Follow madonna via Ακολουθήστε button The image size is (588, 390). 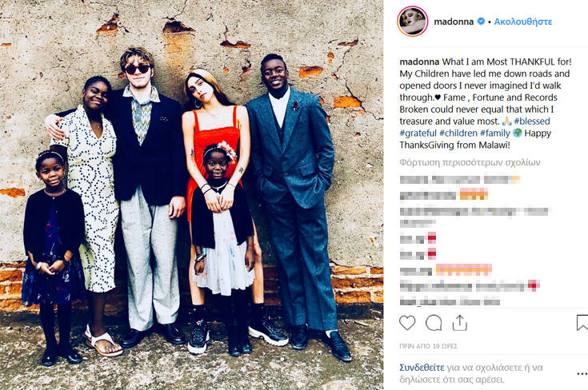tap(522, 22)
